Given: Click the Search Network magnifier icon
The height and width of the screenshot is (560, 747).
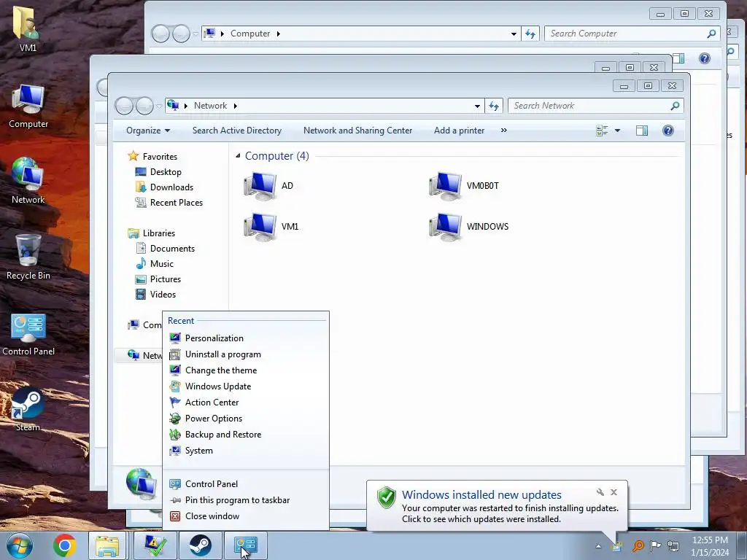Looking at the screenshot, I should (675, 106).
